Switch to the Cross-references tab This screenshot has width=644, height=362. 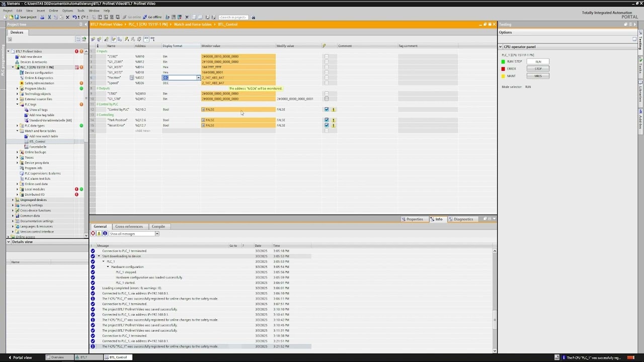coord(129,226)
